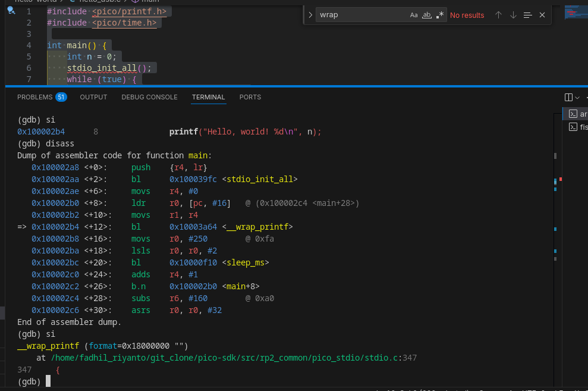588x391 pixels.
Task: Expand the replace field chevron
Action: [310, 15]
